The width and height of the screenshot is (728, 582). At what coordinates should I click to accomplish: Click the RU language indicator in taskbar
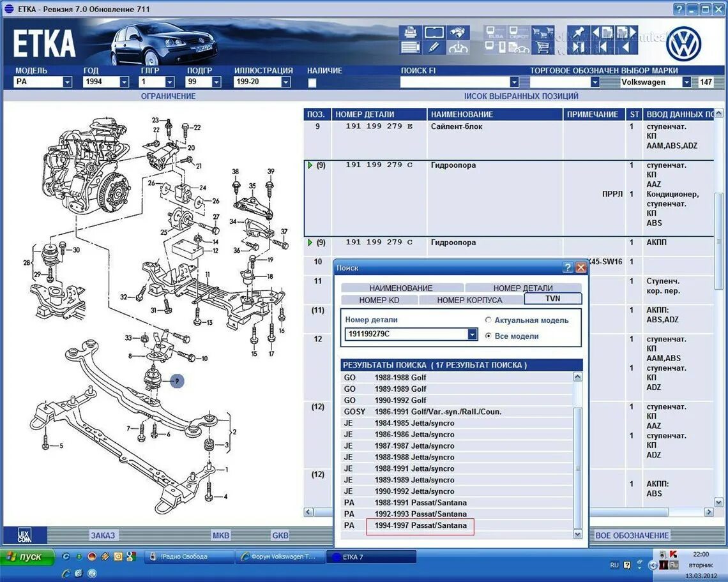[614, 565]
